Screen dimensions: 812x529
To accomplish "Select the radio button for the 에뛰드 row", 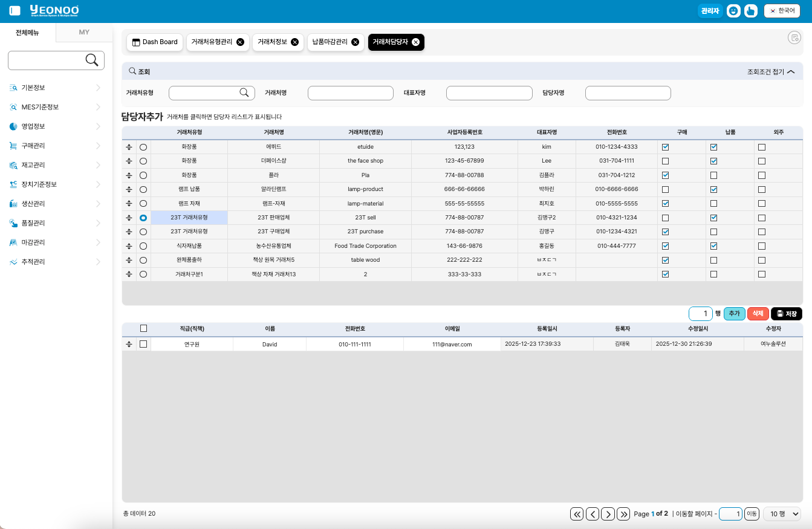I will tap(143, 147).
